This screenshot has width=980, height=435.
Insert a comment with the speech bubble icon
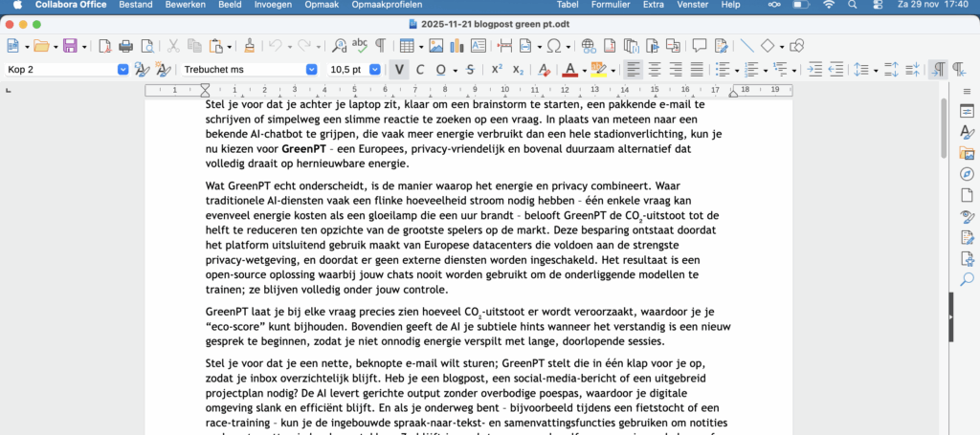[x=700, y=46]
